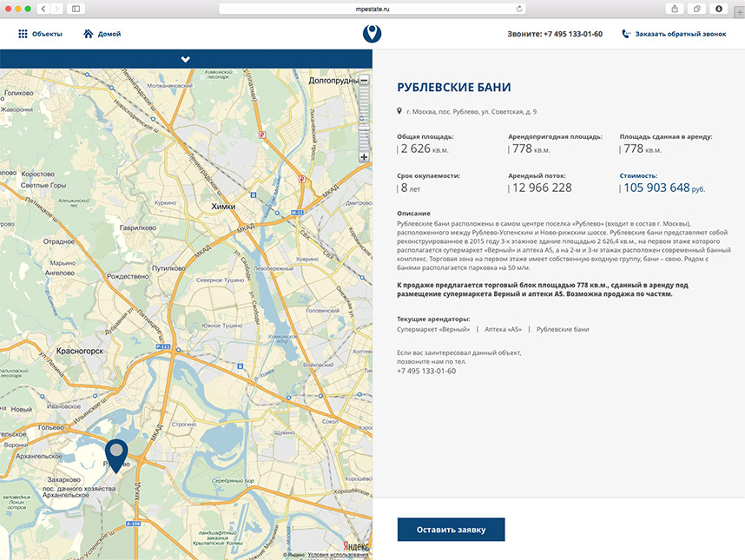The image size is (745, 560).
Task: Click the site logo in header
Action: pos(372,35)
